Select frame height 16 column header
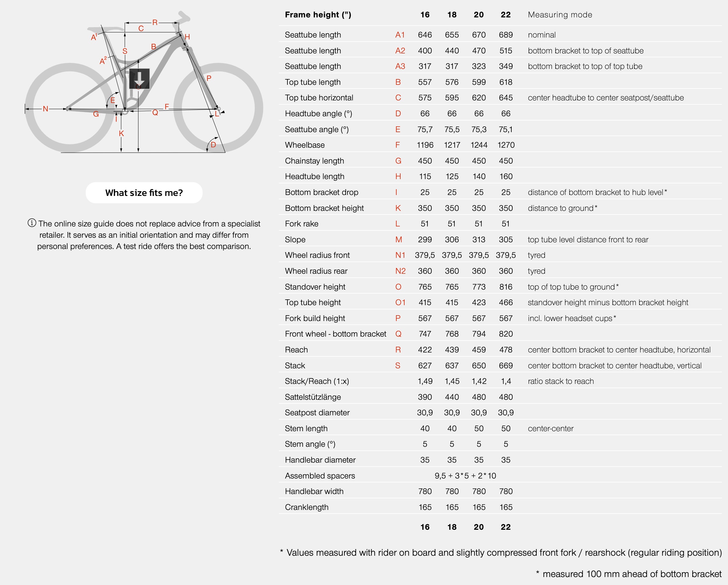 425,15
